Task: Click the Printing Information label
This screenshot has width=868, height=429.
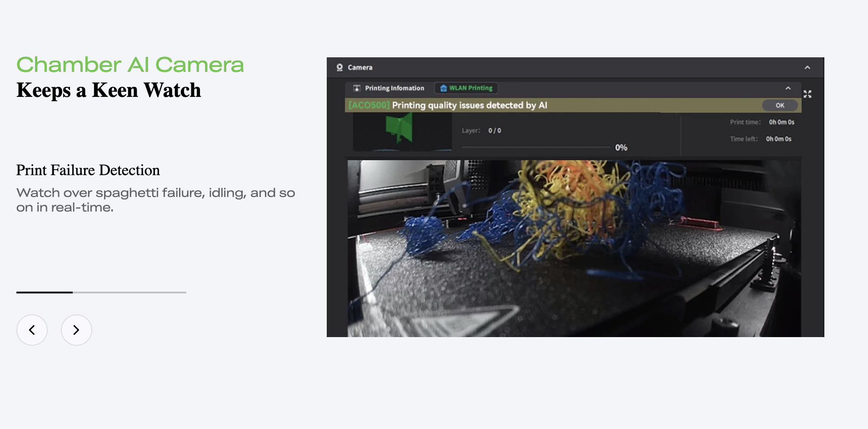Action: point(394,88)
